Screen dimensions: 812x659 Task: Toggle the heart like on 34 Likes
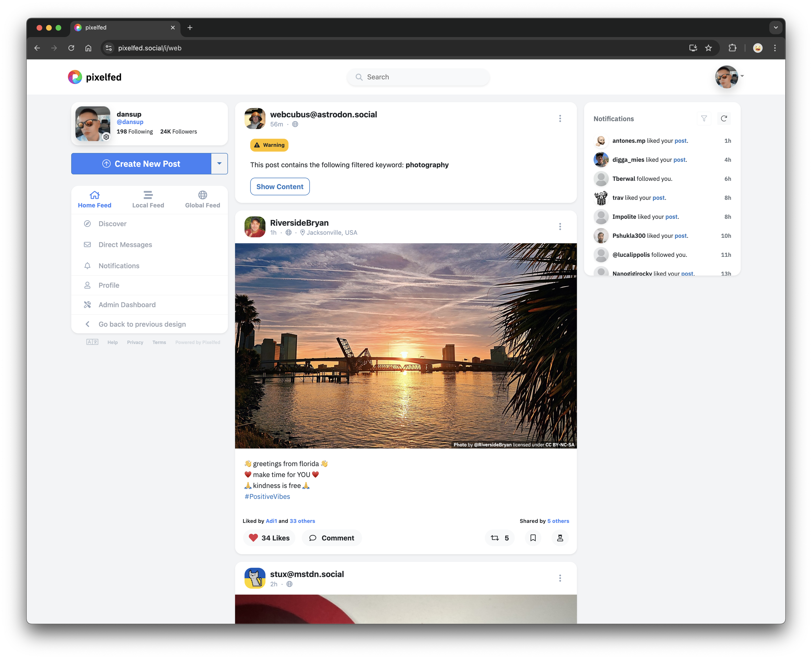coord(253,538)
